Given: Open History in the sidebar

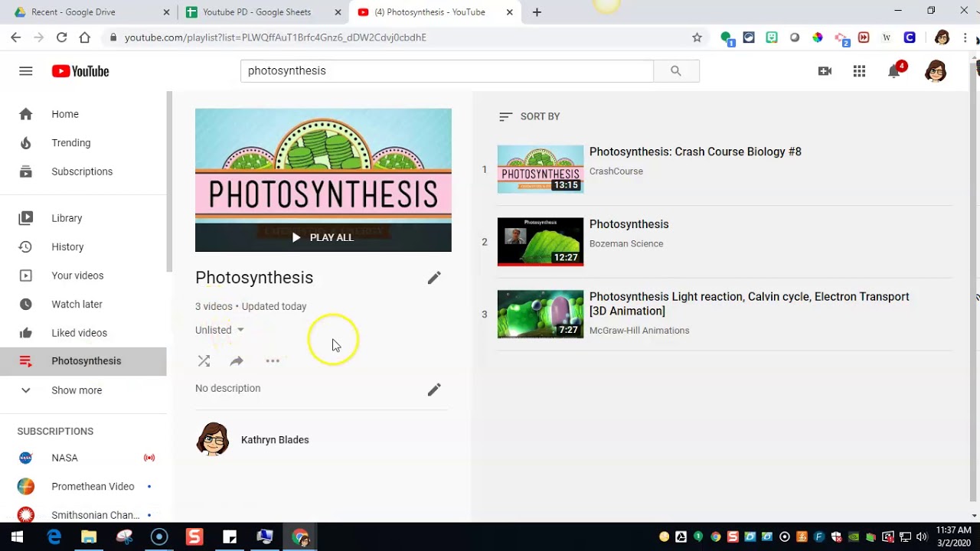Looking at the screenshot, I should (x=83, y=246).
